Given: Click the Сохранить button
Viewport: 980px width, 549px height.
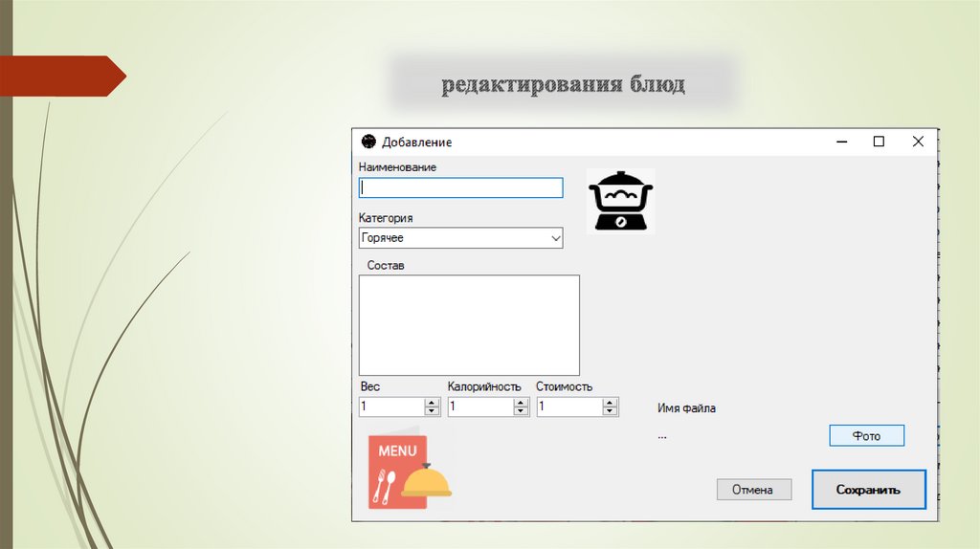Looking at the screenshot, I should tap(869, 490).
